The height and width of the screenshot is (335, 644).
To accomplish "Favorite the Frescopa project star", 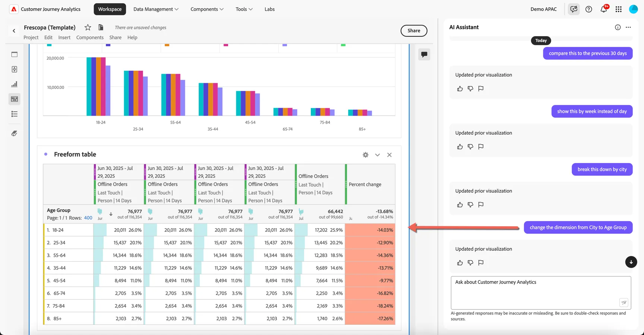I will coord(88,27).
